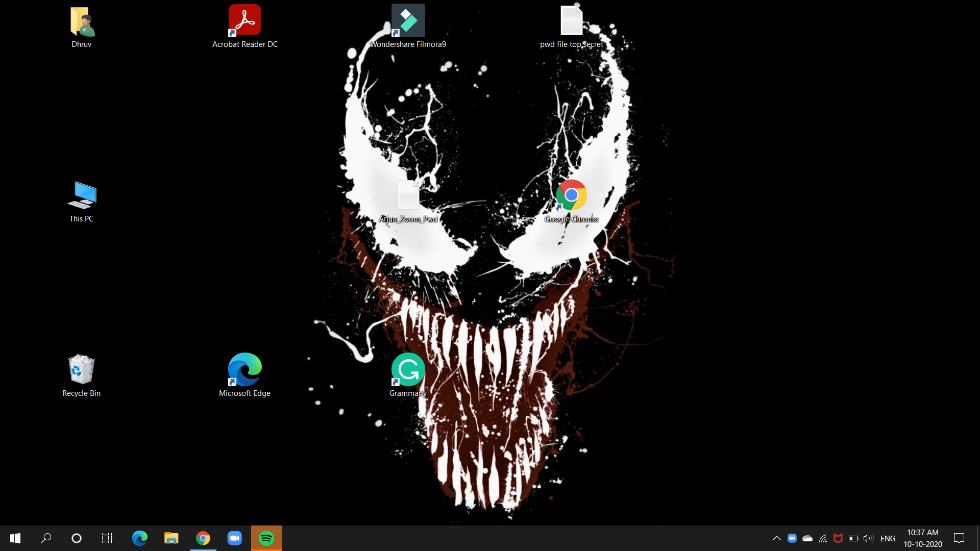Open taskbar Search magnifier

coord(46,538)
